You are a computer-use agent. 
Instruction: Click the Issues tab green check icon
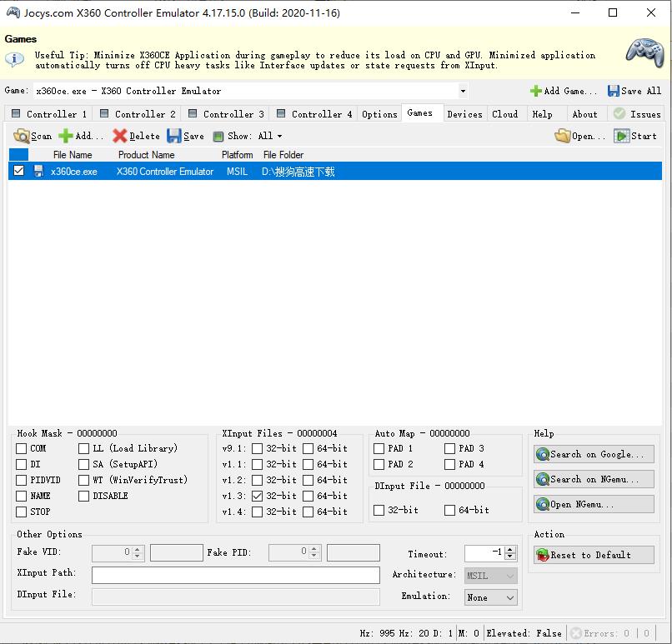pos(619,113)
